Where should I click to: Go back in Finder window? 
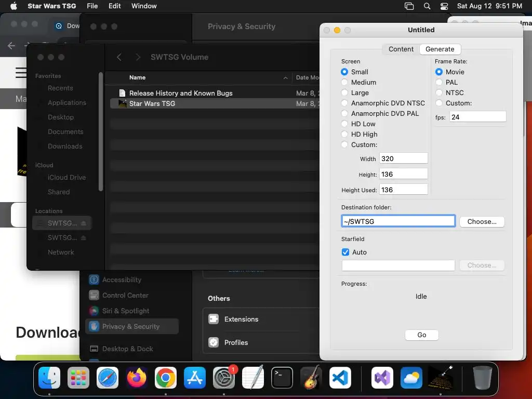point(119,57)
